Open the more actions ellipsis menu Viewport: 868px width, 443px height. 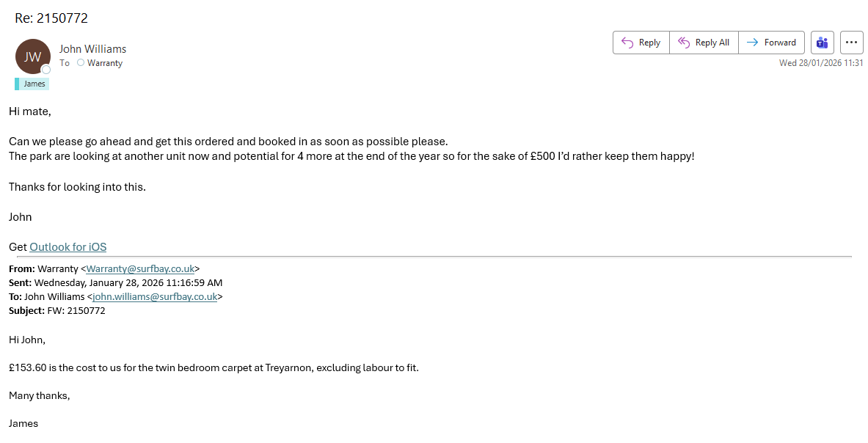point(851,43)
